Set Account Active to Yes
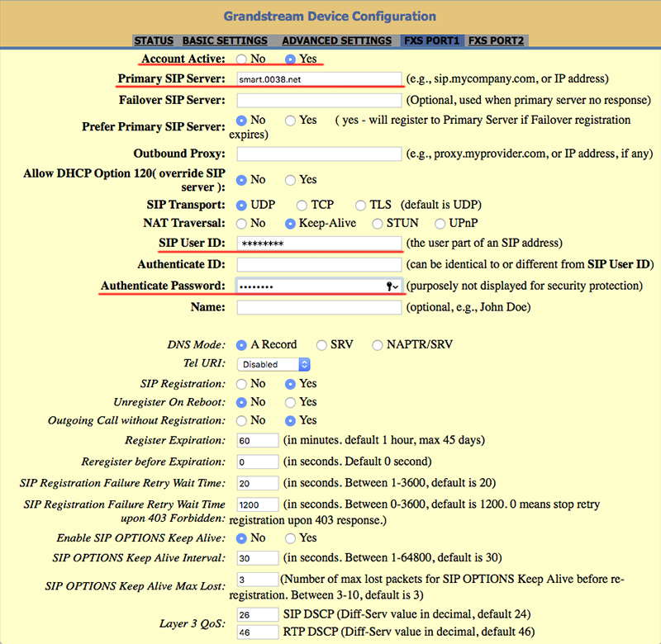The width and height of the screenshot is (661, 644). coord(290,59)
